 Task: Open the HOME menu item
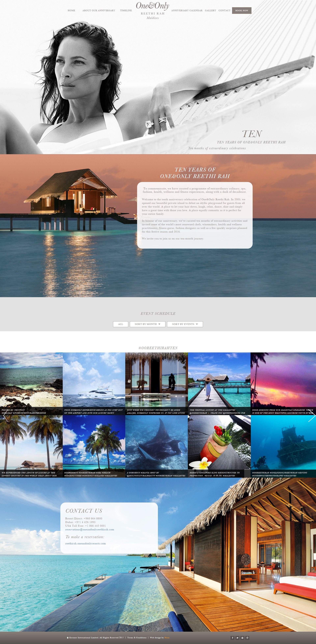(x=71, y=11)
